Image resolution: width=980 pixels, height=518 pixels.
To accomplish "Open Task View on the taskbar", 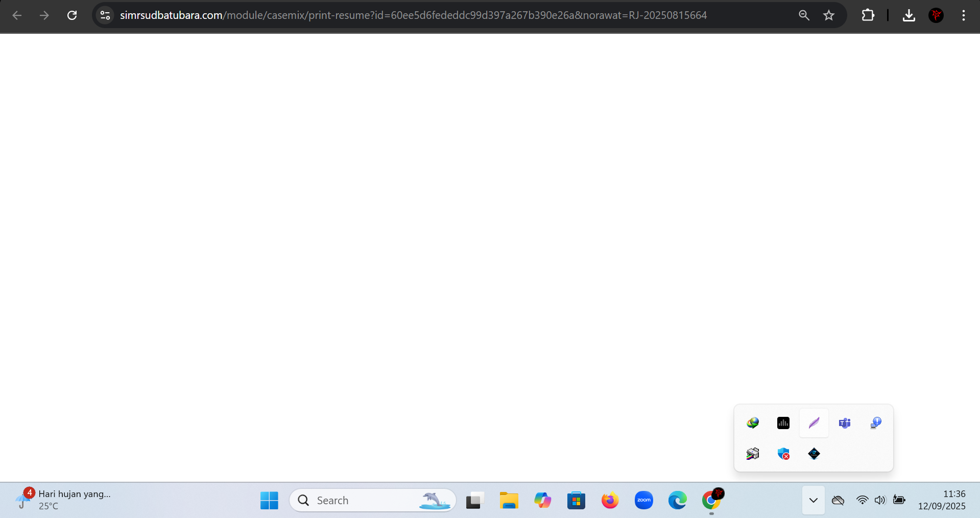I will 475,500.
